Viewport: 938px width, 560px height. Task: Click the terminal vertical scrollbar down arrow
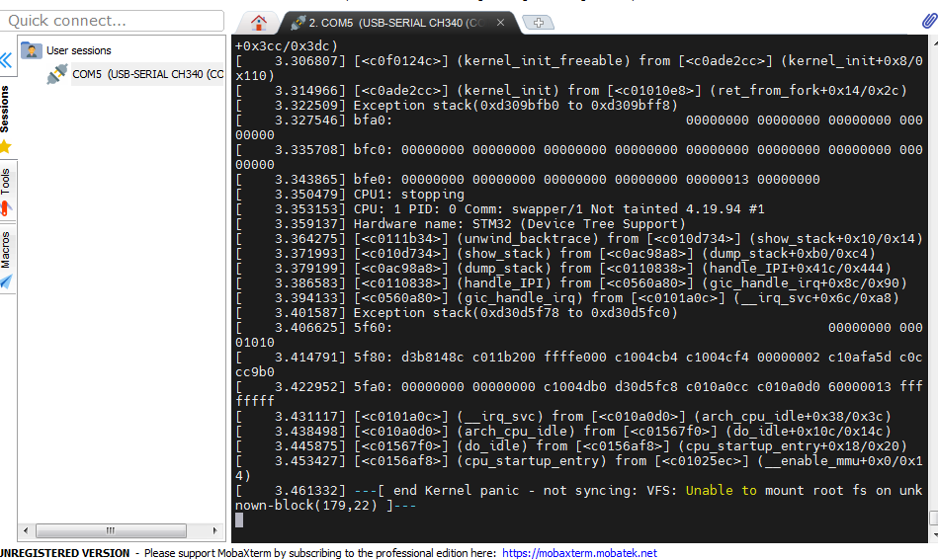(x=933, y=534)
